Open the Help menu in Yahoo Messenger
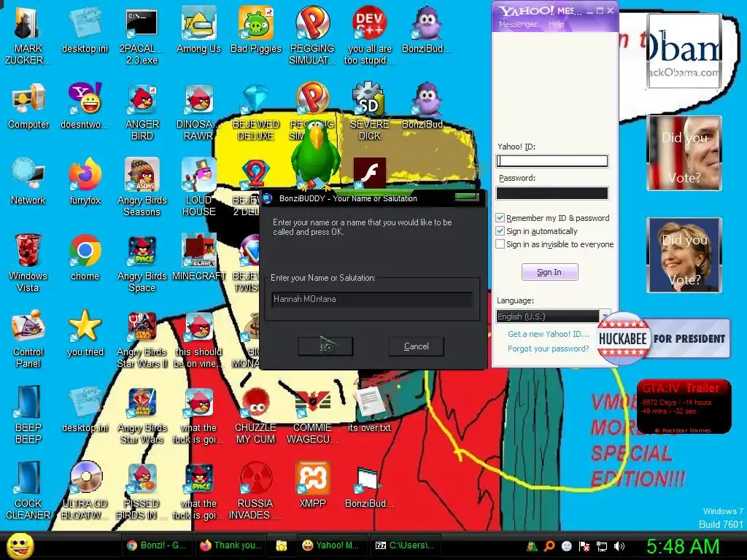 [x=556, y=24]
